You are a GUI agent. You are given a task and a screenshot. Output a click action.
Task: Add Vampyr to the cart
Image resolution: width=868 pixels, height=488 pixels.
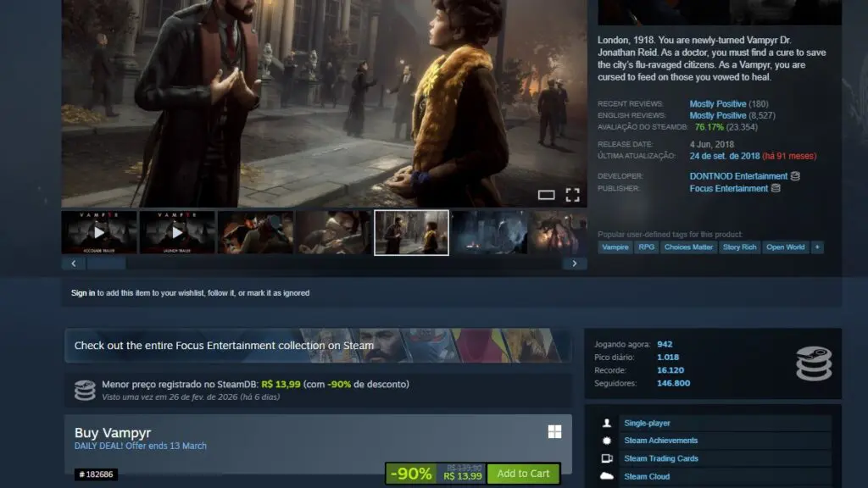pyautogui.click(x=523, y=474)
